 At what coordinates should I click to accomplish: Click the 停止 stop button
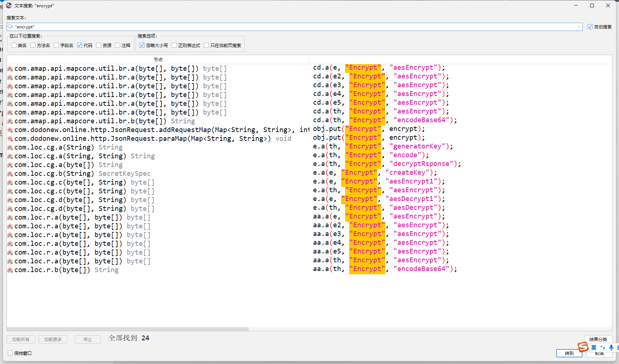coord(88,339)
